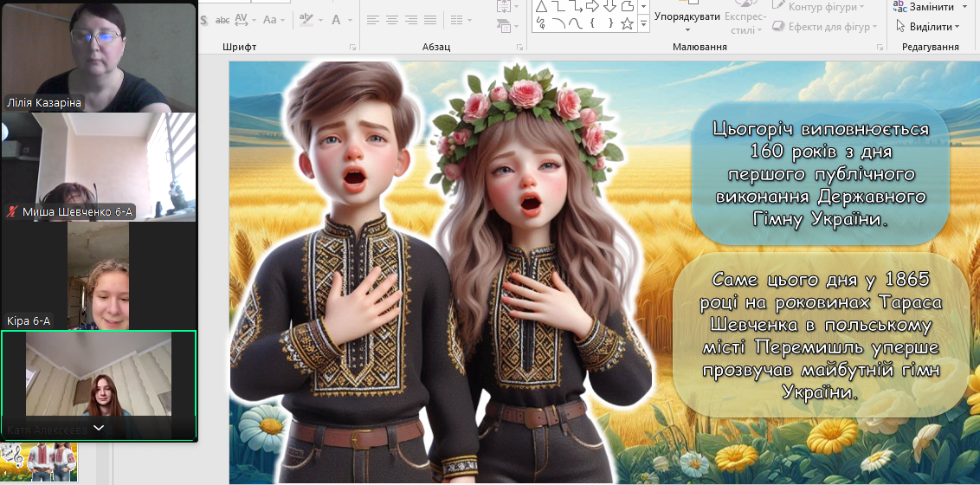This screenshot has height=485, width=980.
Task: Open the Малювання dialog launcher
Action: 880,47
